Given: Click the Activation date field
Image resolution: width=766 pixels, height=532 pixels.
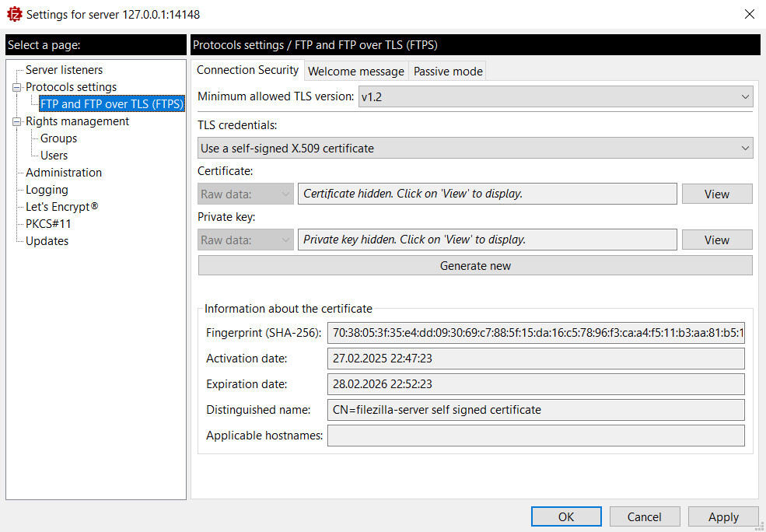Looking at the screenshot, I should (x=536, y=359).
